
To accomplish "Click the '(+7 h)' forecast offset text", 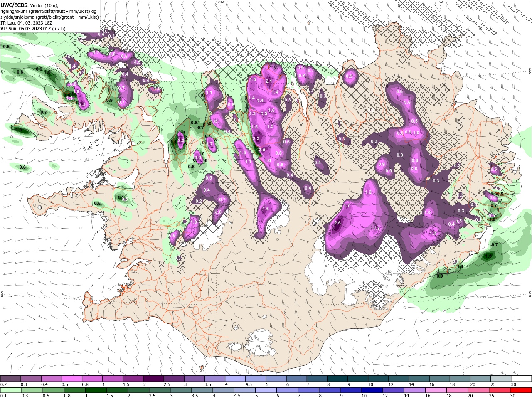I will tap(59, 29).
